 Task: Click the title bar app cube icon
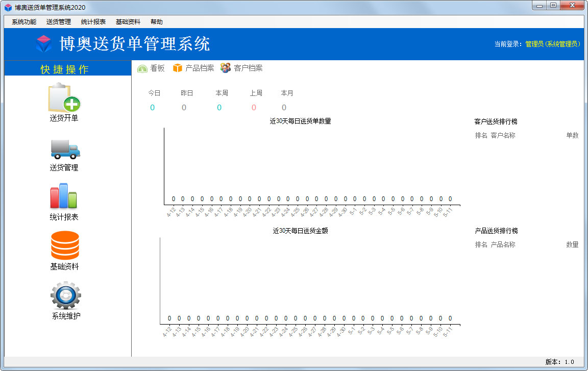click(8, 8)
